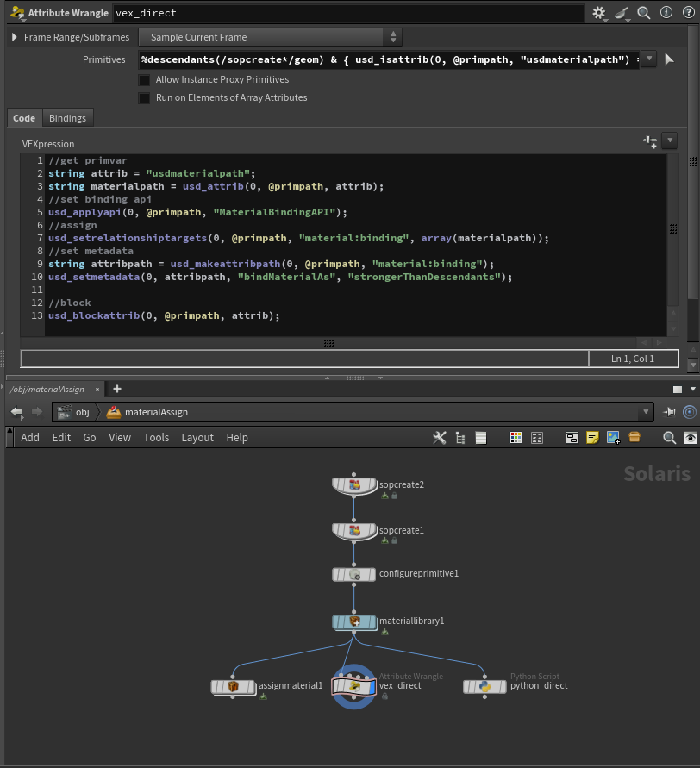
Task: Switch to the Bindings tab
Action: [x=67, y=118]
